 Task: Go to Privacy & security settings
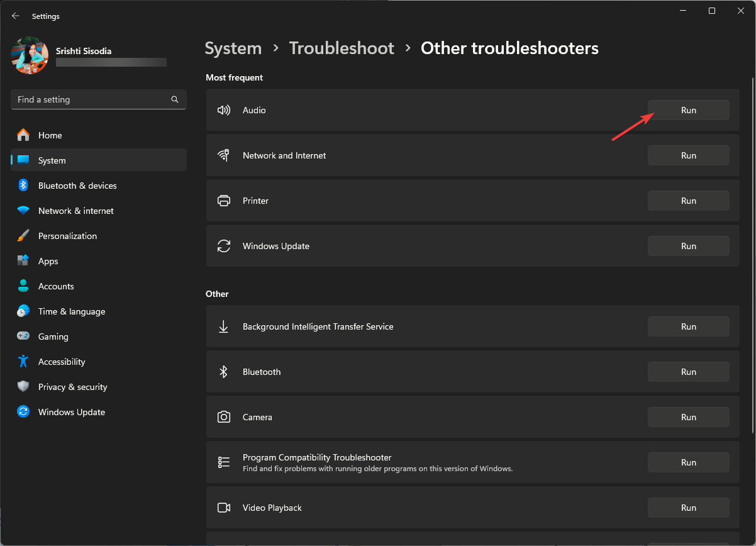(99, 387)
